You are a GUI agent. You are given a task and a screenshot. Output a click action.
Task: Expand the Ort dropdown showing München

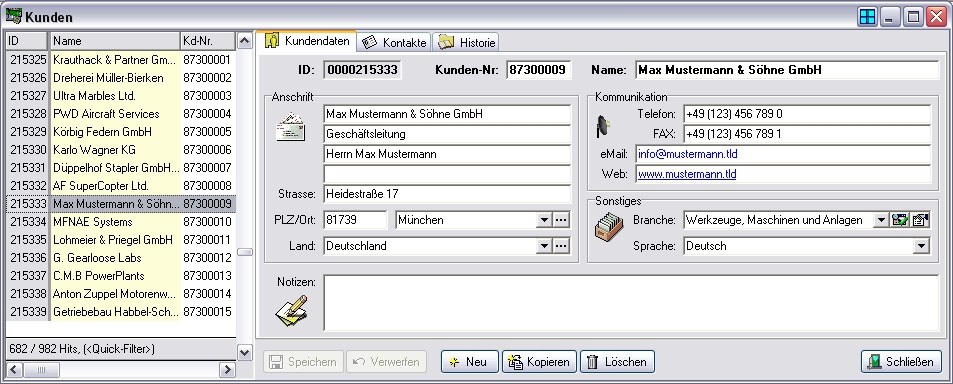pos(545,220)
